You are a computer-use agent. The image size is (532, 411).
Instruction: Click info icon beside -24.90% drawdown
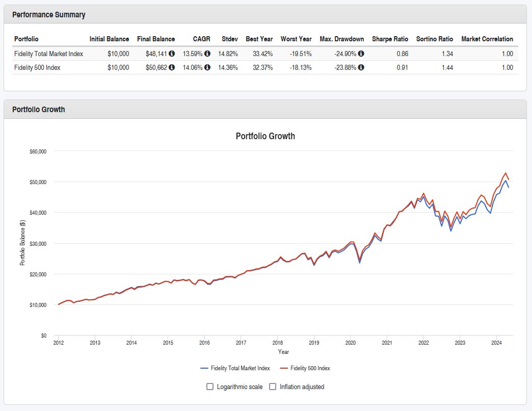point(361,54)
